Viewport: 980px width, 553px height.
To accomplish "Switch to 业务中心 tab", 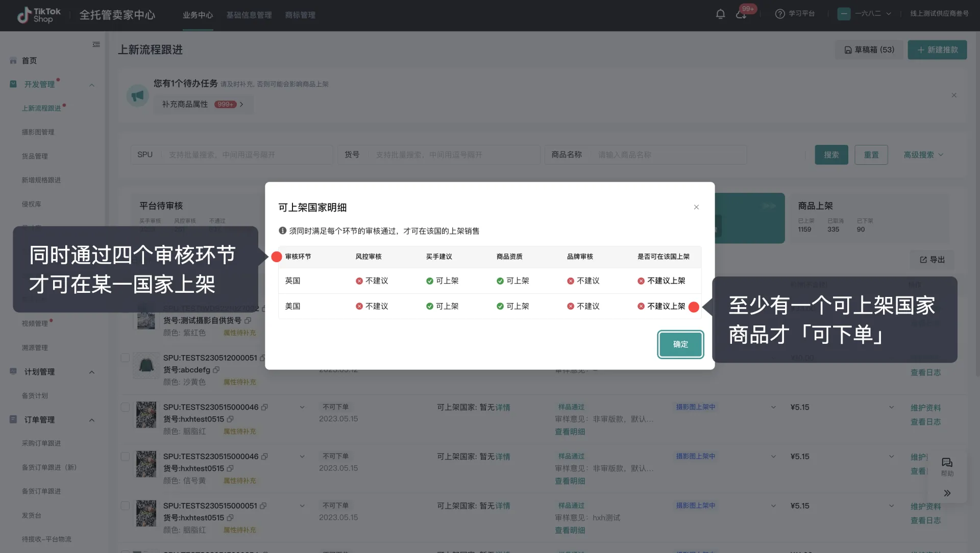I will pos(198,15).
